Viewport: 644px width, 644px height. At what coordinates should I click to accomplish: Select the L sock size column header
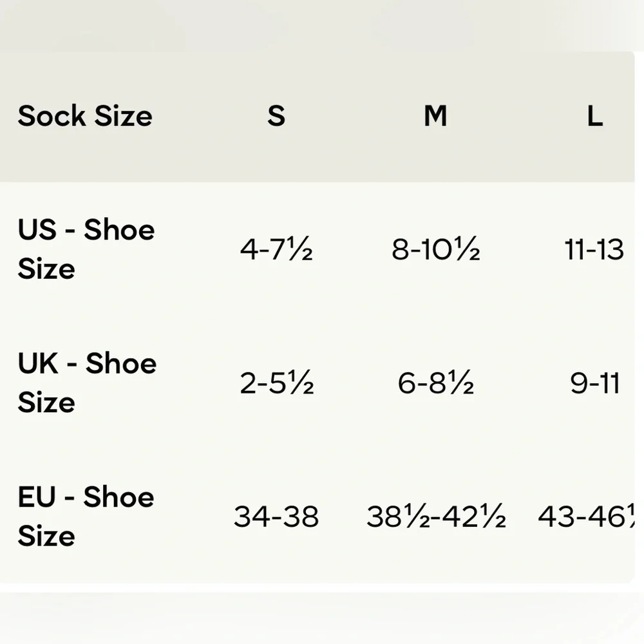click(594, 117)
